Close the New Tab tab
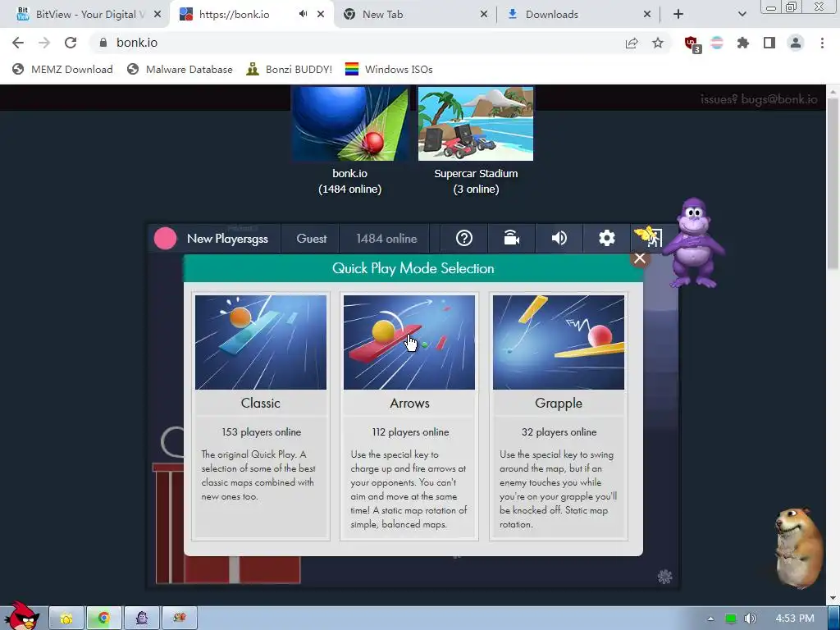The height and width of the screenshot is (630, 840). pyautogui.click(x=484, y=15)
